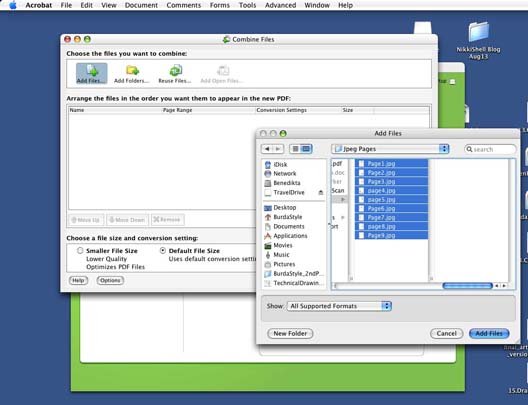The width and height of the screenshot is (528, 405).
Task: Open the Apple menu icon
Action: pyautogui.click(x=13, y=5)
